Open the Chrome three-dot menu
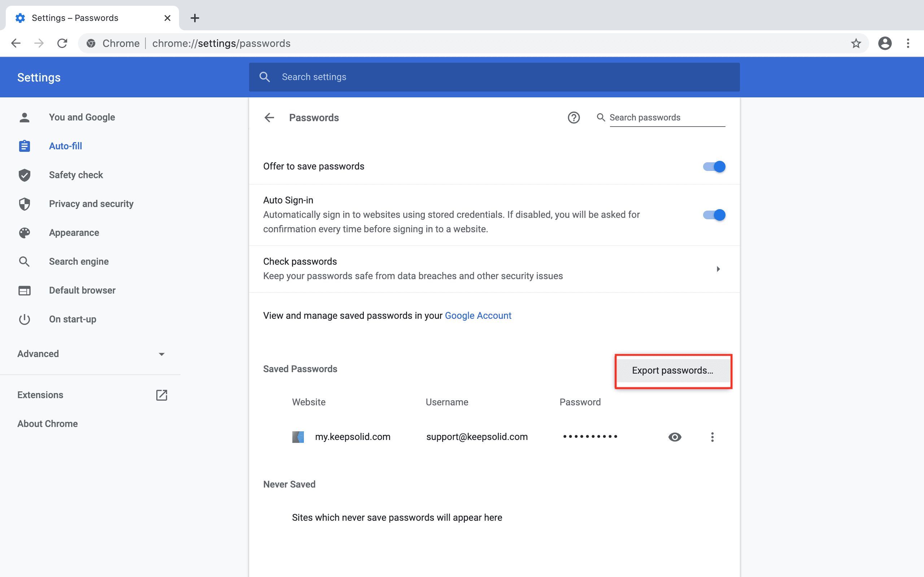 point(908,44)
